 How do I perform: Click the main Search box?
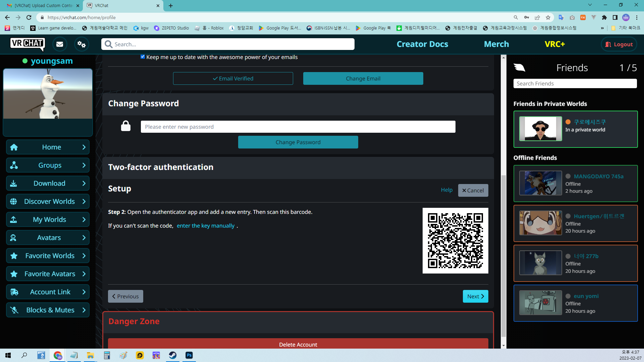tap(228, 44)
